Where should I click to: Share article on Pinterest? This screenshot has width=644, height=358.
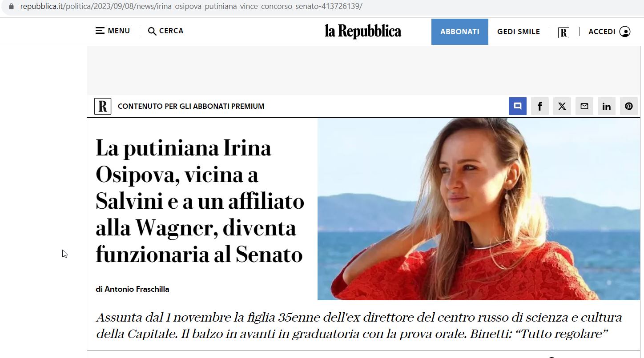629,106
